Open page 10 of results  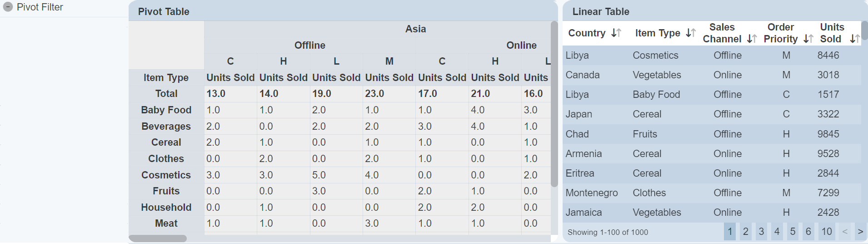coord(826,232)
